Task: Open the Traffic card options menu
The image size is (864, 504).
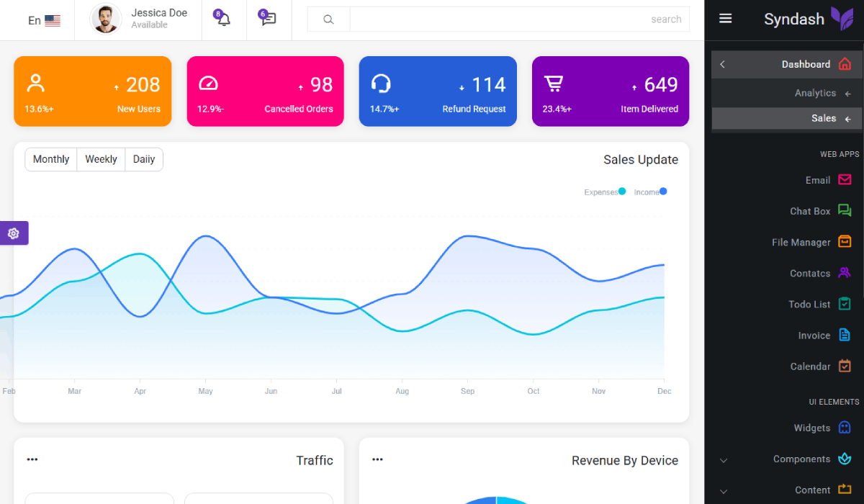Action: pos(32,459)
